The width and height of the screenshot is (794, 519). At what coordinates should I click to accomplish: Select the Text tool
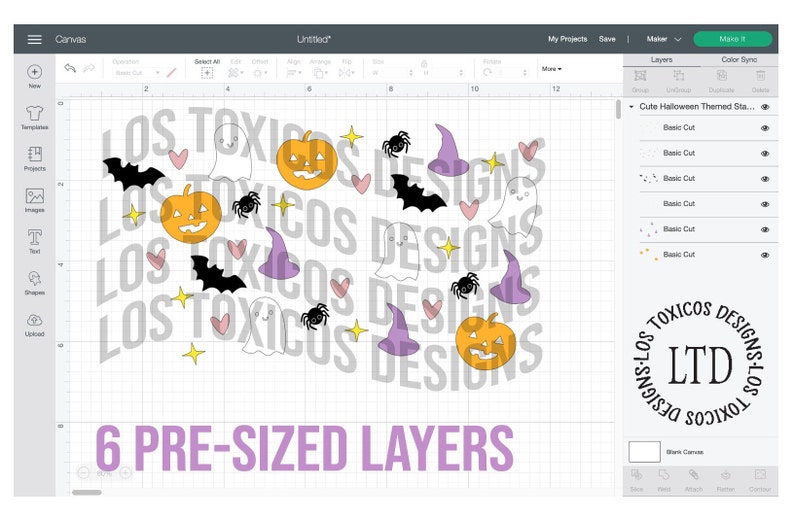click(34, 241)
